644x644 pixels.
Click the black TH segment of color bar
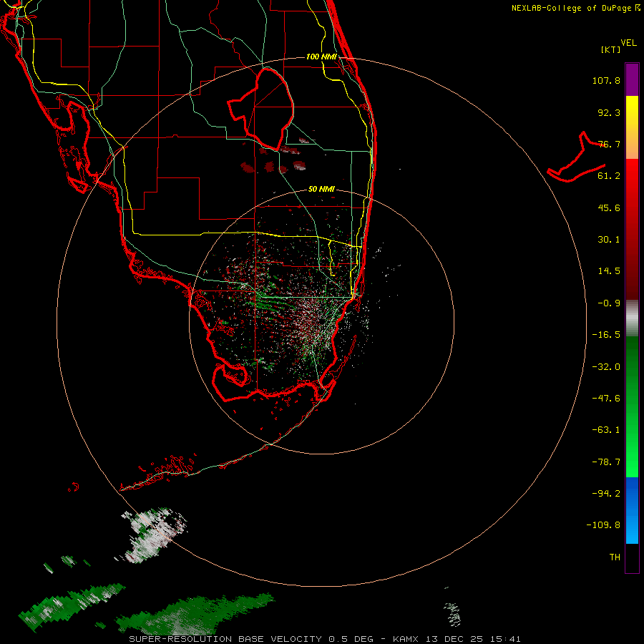pos(632,558)
